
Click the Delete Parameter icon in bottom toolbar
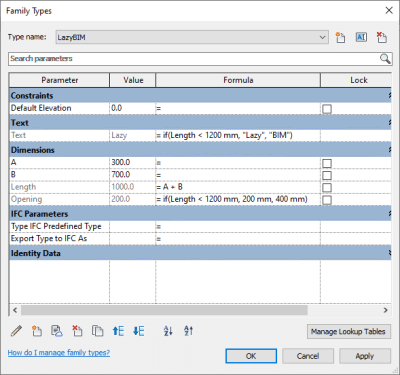click(77, 331)
